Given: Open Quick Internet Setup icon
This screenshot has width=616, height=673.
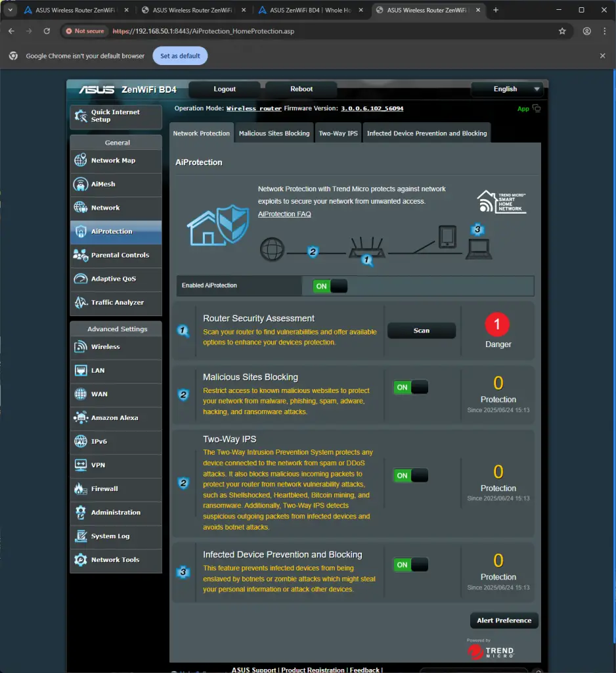Looking at the screenshot, I should coord(81,116).
